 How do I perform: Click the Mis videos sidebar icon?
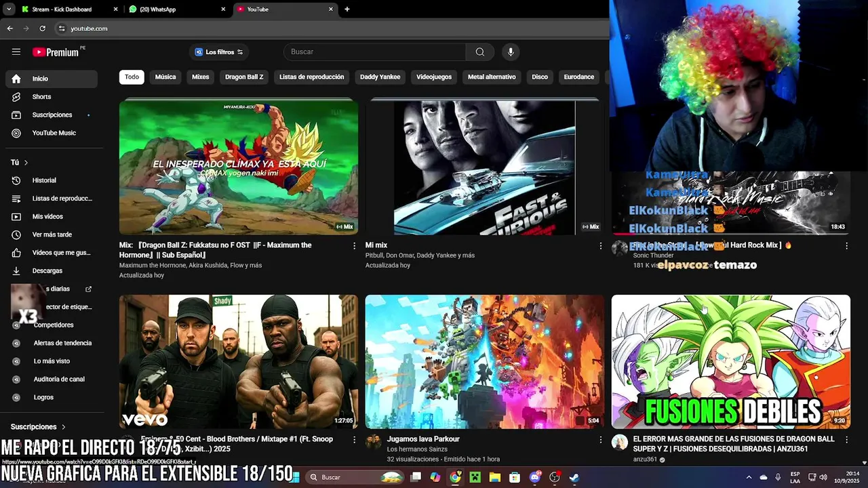(x=16, y=217)
